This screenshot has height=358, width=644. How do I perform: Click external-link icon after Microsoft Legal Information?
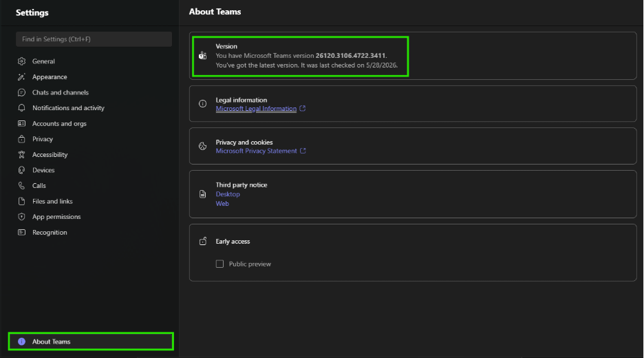coord(303,109)
